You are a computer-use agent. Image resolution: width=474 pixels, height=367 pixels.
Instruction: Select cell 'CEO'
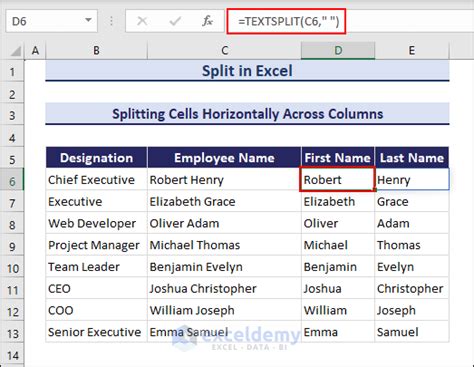click(96, 288)
